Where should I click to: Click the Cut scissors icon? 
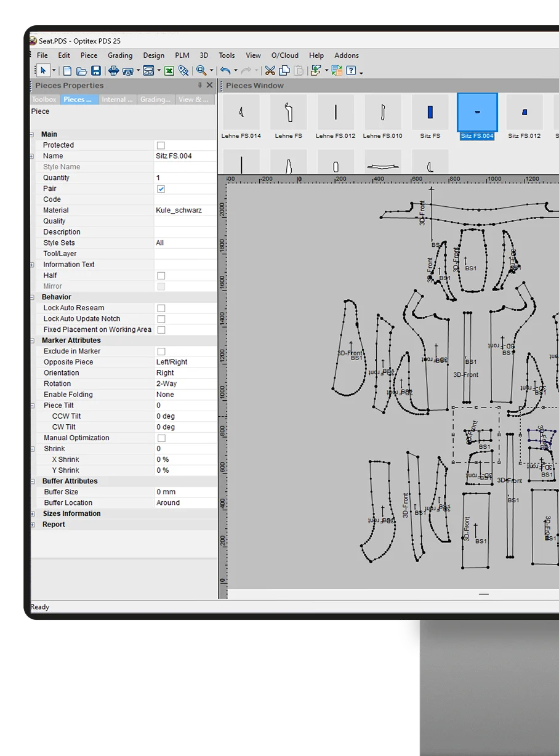tap(270, 71)
